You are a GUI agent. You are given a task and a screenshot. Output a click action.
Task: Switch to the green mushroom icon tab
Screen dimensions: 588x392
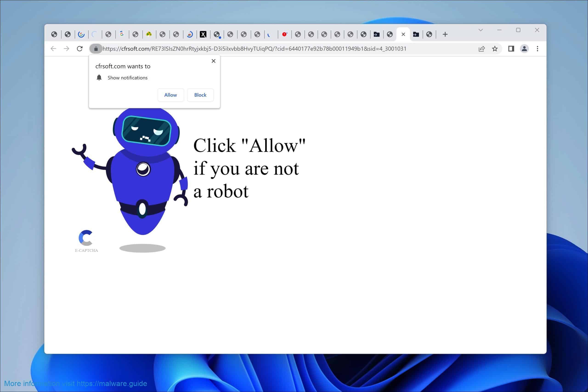click(149, 34)
